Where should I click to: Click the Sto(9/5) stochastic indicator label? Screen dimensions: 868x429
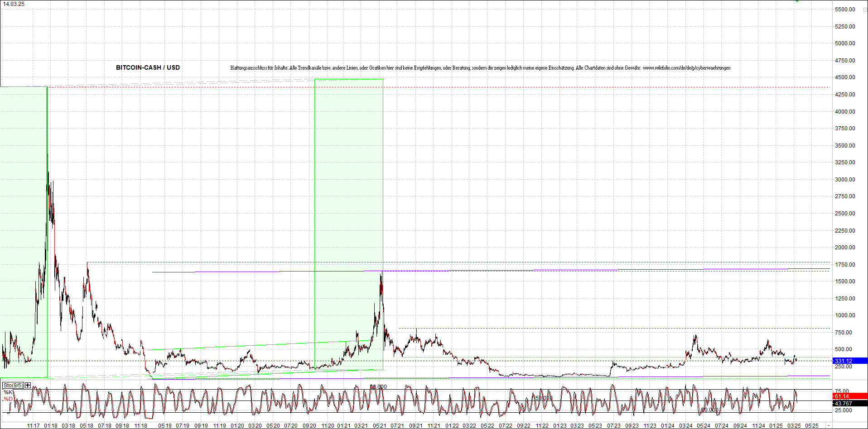pos(13,385)
